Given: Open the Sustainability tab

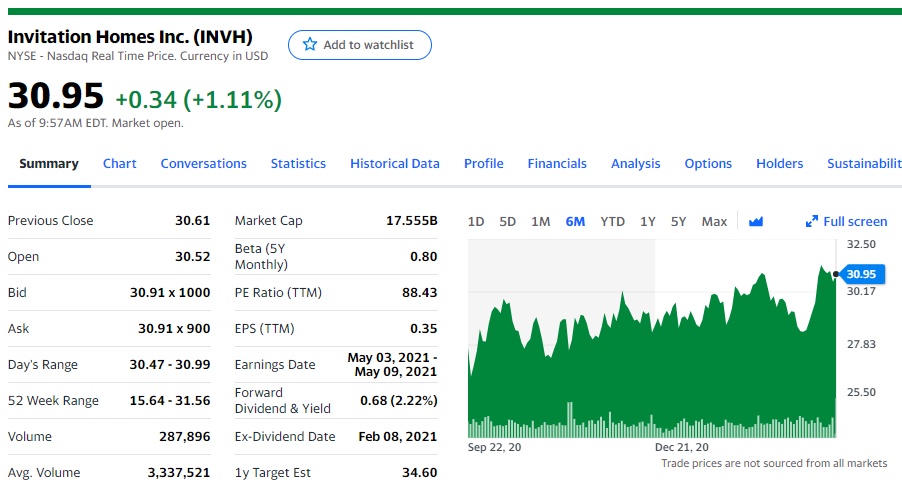Looking at the screenshot, I should (x=864, y=163).
